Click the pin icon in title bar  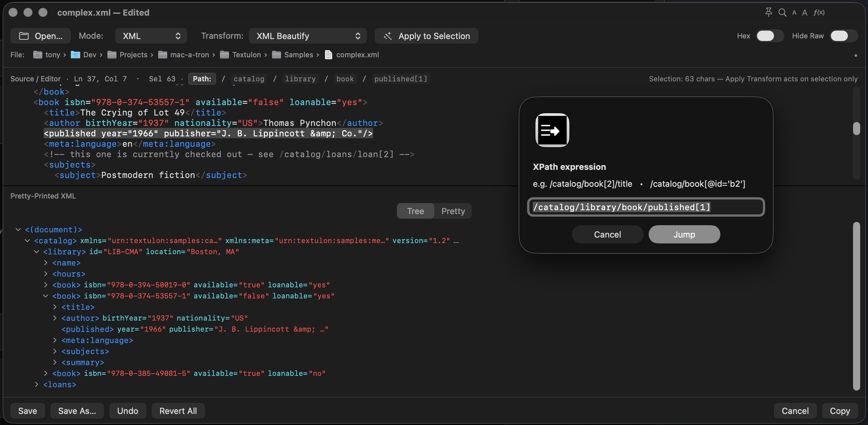pos(768,12)
